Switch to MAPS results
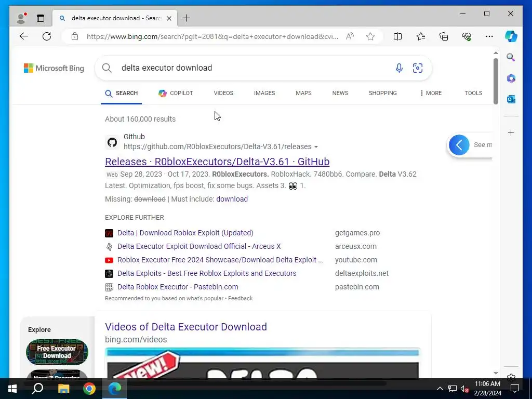 (303, 94)
